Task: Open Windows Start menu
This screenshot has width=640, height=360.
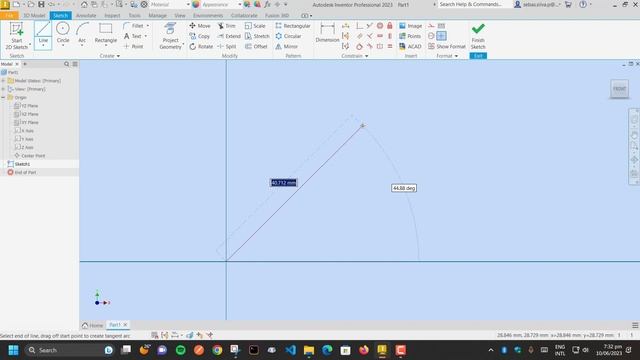Action: (x=13, y=350)
